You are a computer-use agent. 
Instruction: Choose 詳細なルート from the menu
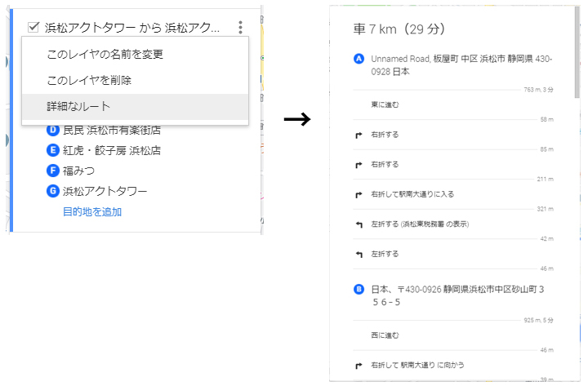click(x=135, y=106)
